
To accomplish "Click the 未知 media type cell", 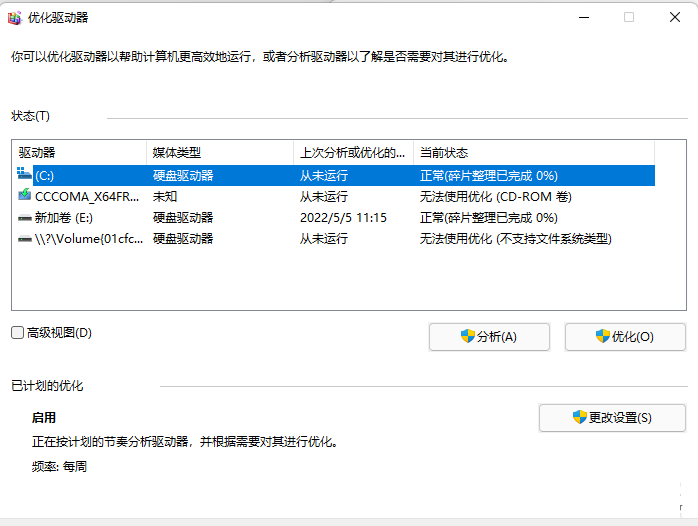I will [165, 196].
